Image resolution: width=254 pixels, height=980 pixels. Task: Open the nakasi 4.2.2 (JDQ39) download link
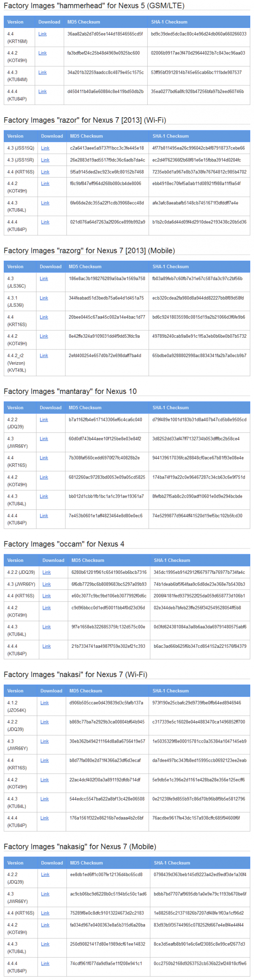(x=44, y=722)
